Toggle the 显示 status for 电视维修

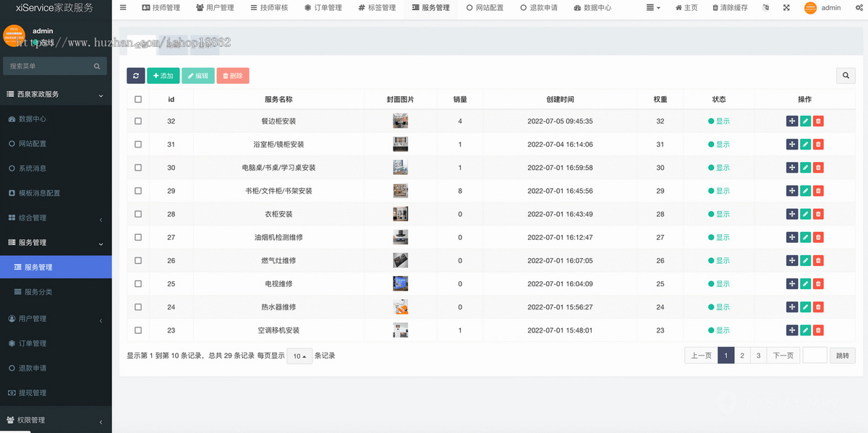tap(719, 283)
